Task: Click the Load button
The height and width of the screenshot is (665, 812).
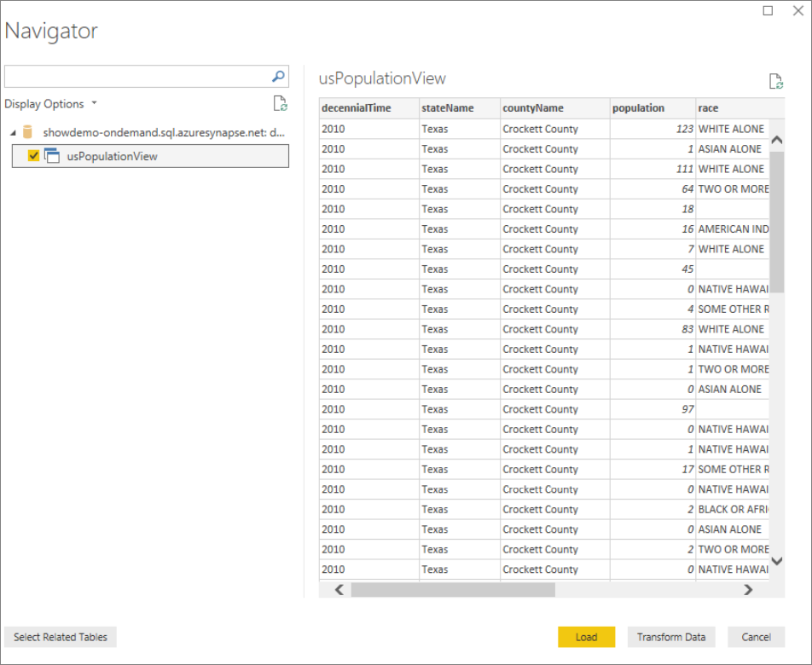Action: [x=586, y=637]
